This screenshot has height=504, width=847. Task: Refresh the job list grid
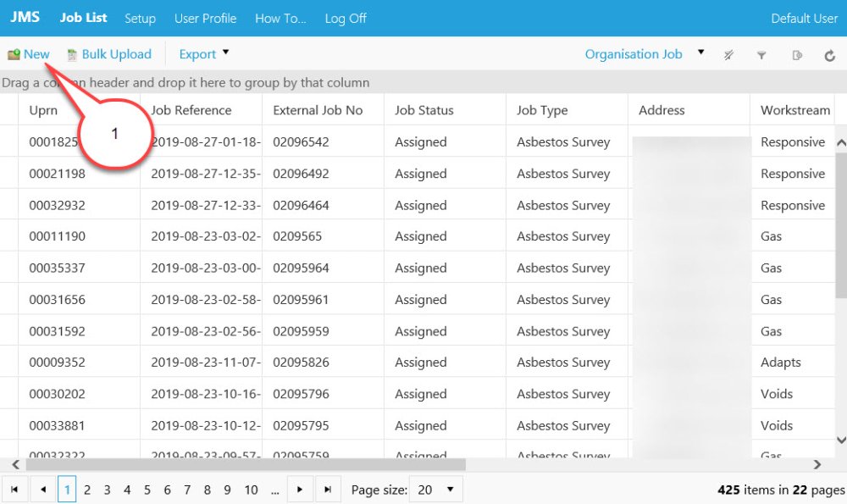point(830,55)
